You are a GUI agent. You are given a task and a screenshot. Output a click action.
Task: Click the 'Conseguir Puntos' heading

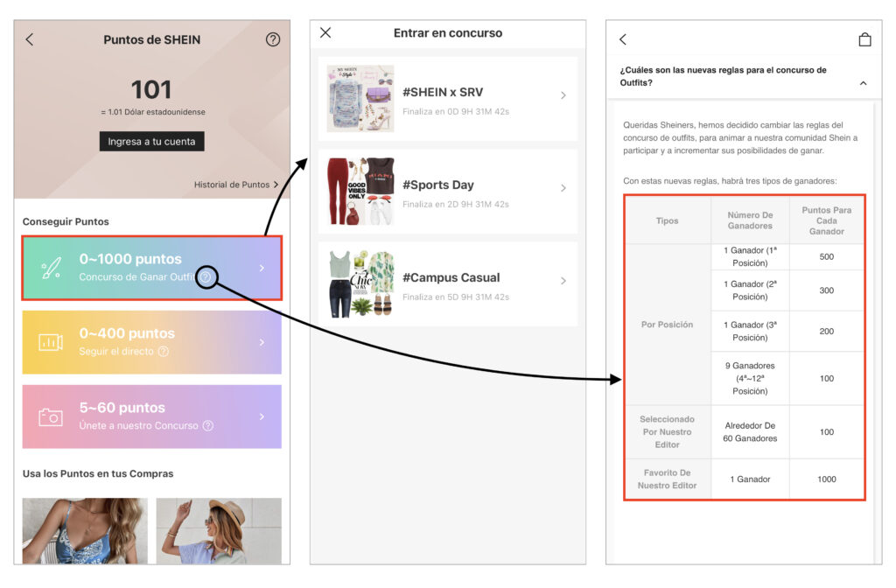(66, 221)
